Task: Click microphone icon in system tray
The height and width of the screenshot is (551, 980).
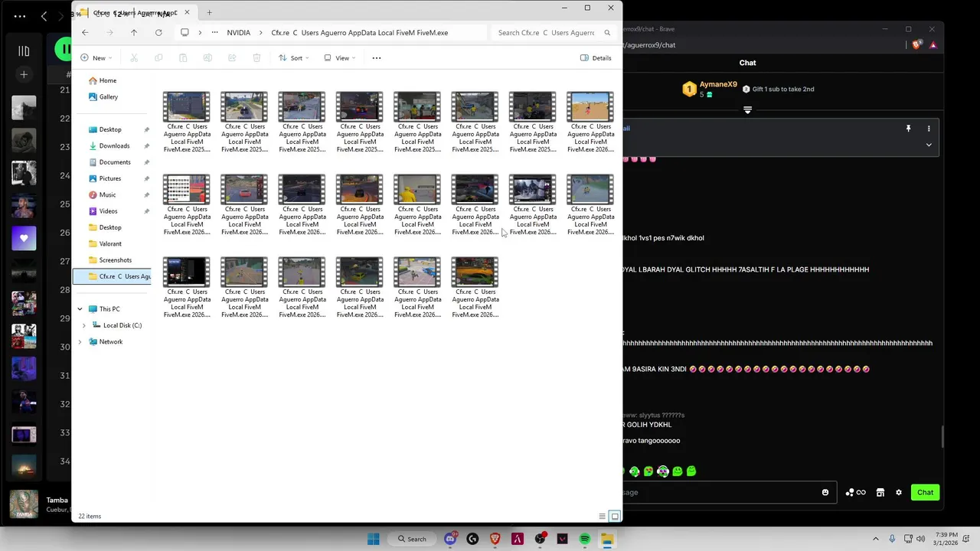Action: click(x=892, y=539)
